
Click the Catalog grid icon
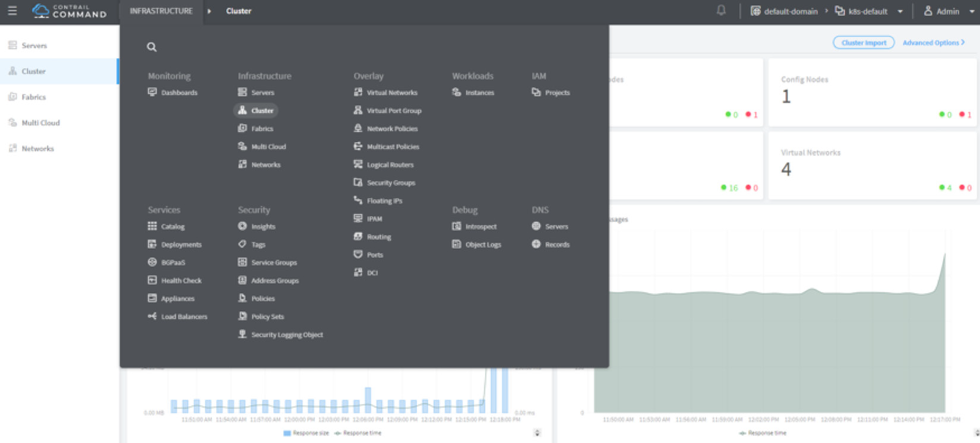152,226
